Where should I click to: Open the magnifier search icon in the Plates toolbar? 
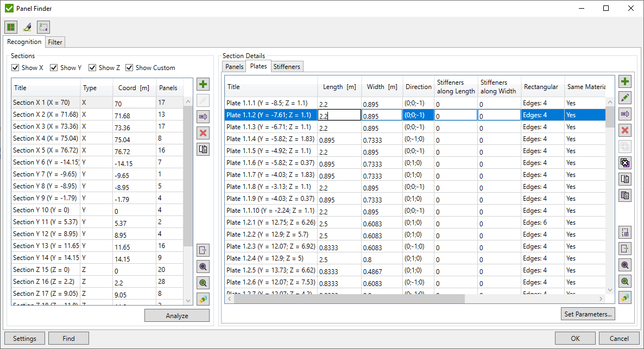click(x=625, y=265)
